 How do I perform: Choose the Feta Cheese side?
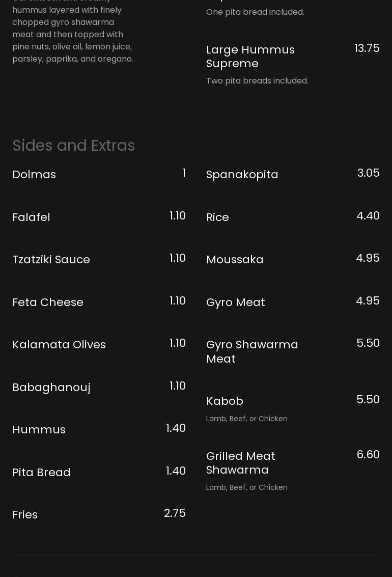[48, 302]
